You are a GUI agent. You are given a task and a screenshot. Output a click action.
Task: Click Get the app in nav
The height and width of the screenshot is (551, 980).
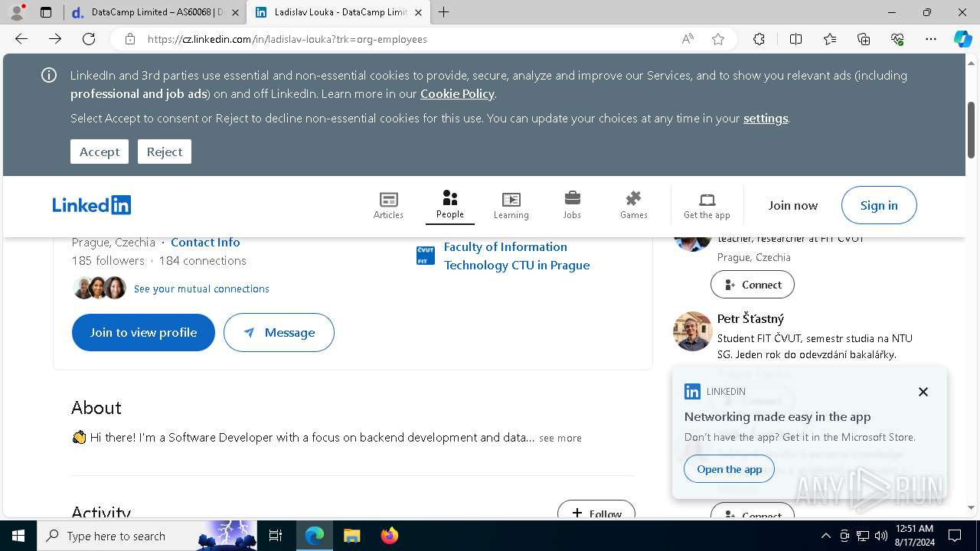click(707, 205)
